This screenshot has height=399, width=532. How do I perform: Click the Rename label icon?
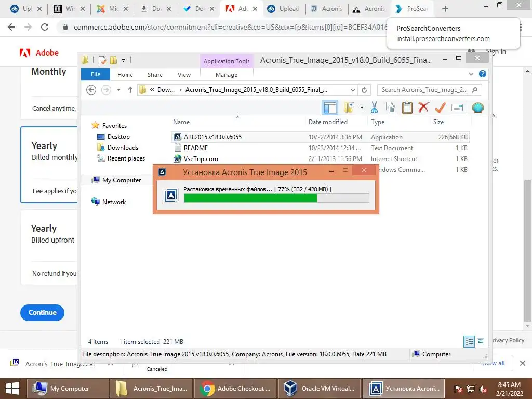point(457,108)
